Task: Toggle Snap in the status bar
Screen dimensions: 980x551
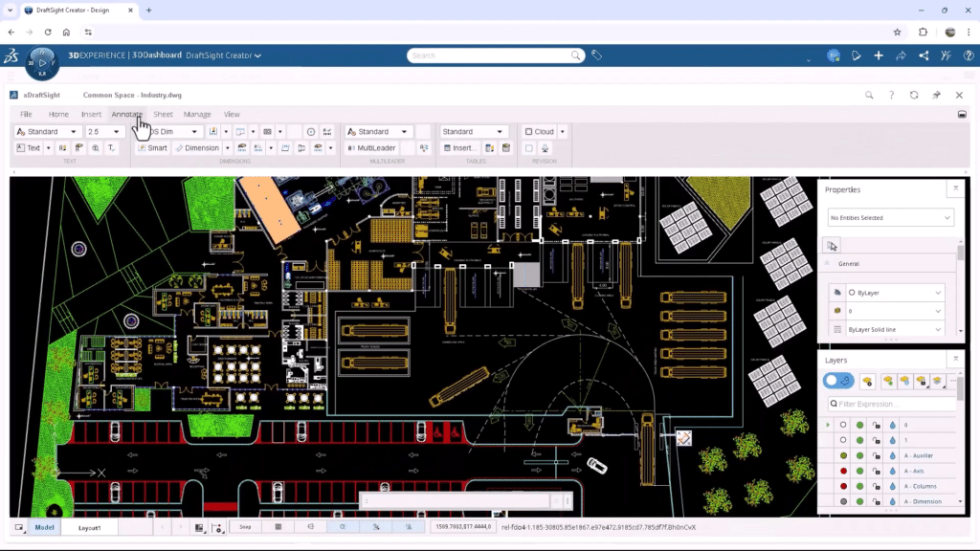Action: [x=244, y=526]
